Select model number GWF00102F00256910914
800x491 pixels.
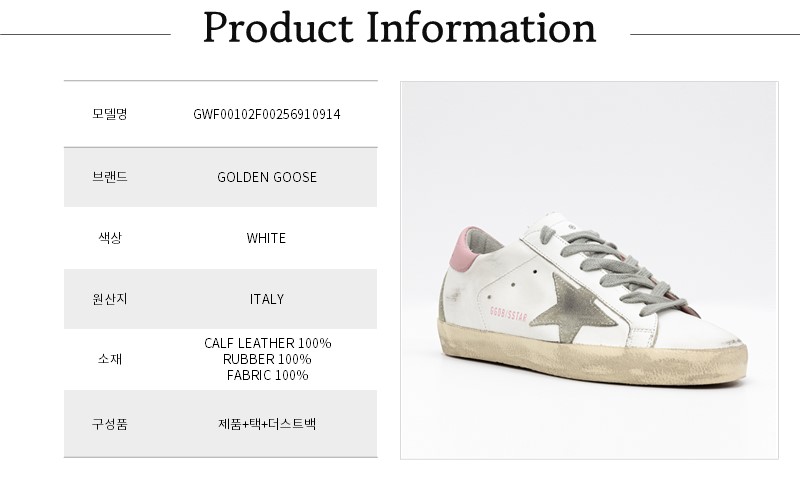(266, 114)
